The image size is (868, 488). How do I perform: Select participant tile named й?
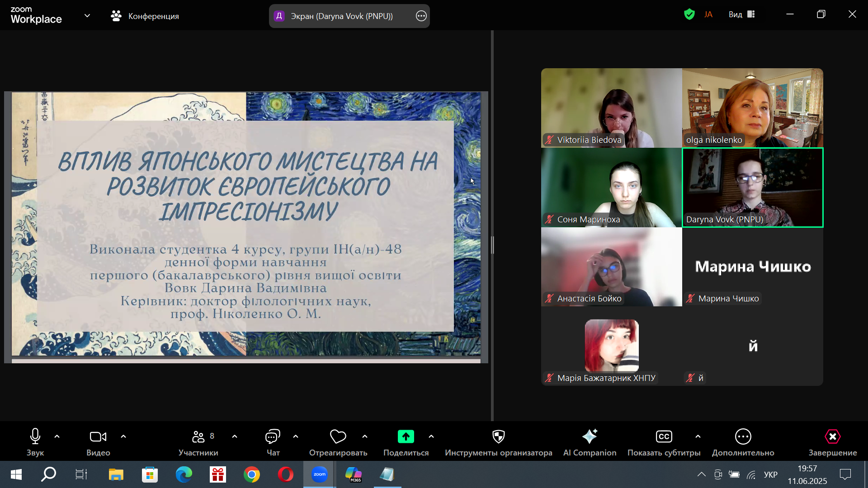click(x=752, y=346)
